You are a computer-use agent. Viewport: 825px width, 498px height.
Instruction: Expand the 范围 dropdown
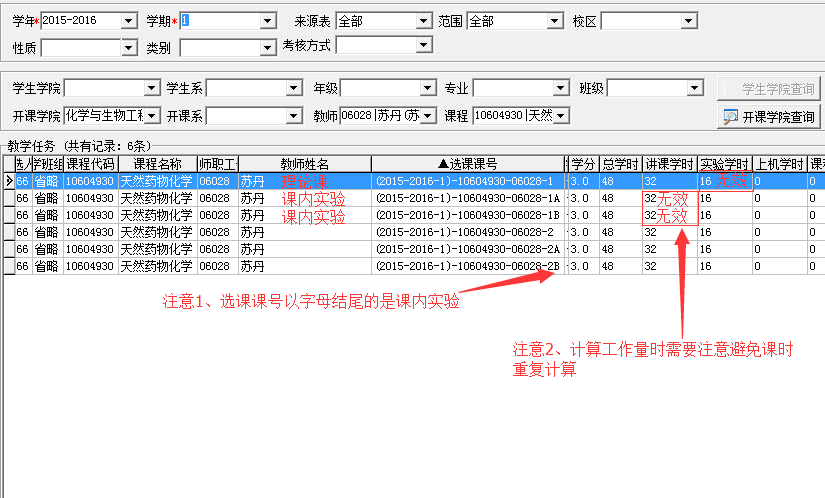pyautogui.click(x=554, y=21)
